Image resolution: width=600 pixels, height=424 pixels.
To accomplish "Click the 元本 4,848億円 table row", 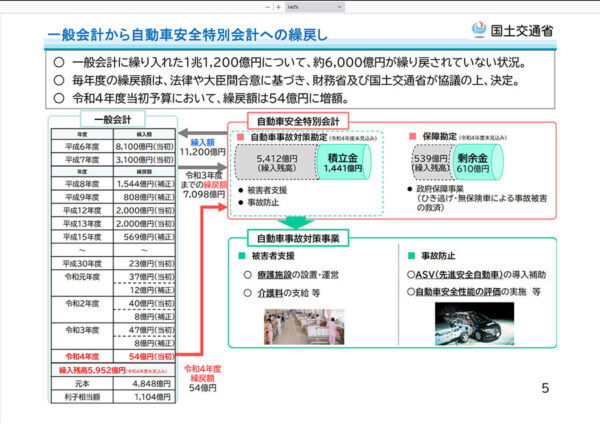I will [x=111, y=382].
